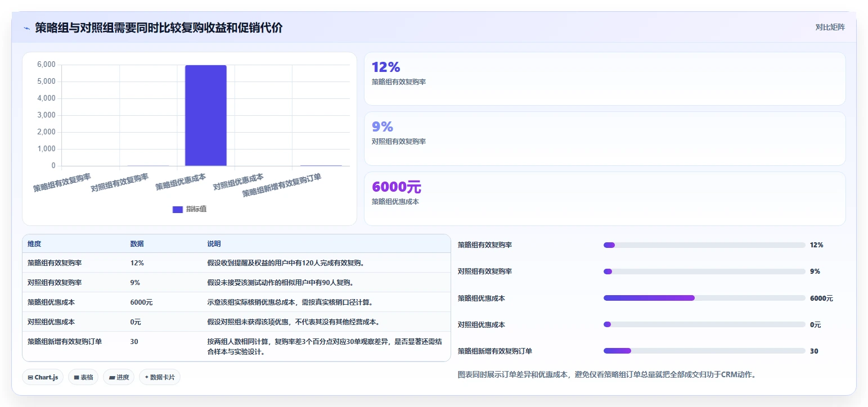Click the 6,000 value on the chart y-axis
This screenshot has width=868, height=407.
tap(46, 65)
